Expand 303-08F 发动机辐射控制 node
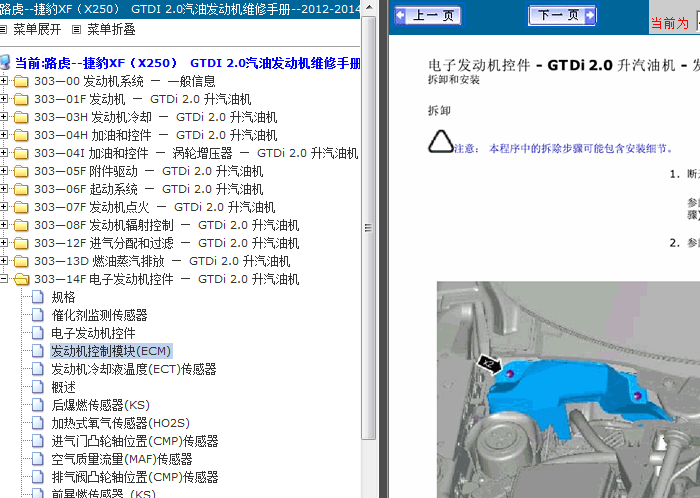 point(4,224)
